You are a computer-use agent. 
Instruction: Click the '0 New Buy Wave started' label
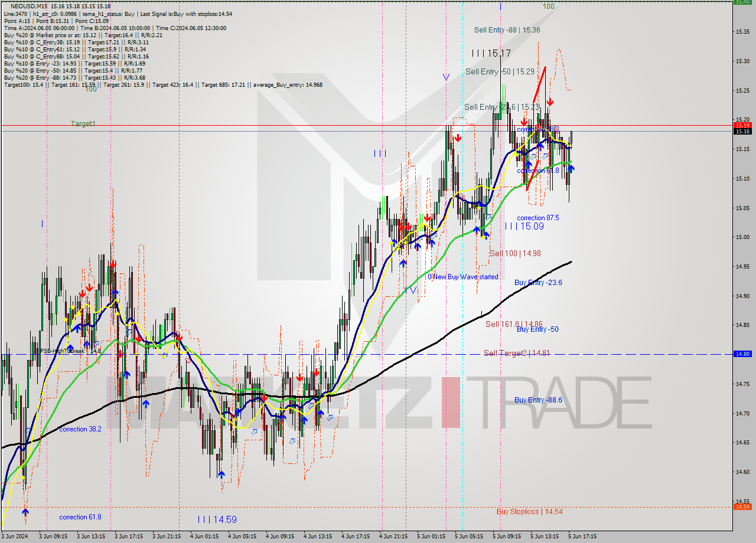pyautogui.click(x=463, y=277)
